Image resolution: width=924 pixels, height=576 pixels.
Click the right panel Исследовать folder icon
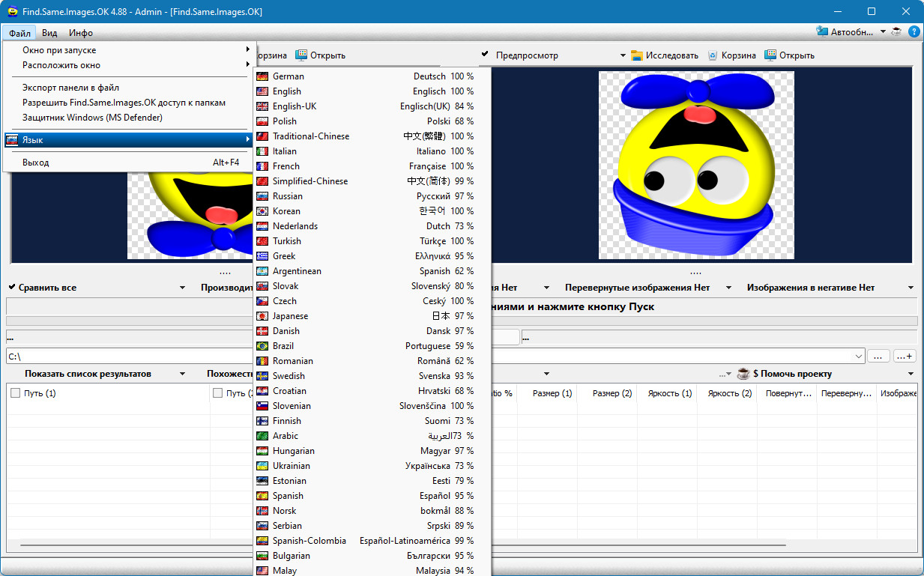coord(637,55)
